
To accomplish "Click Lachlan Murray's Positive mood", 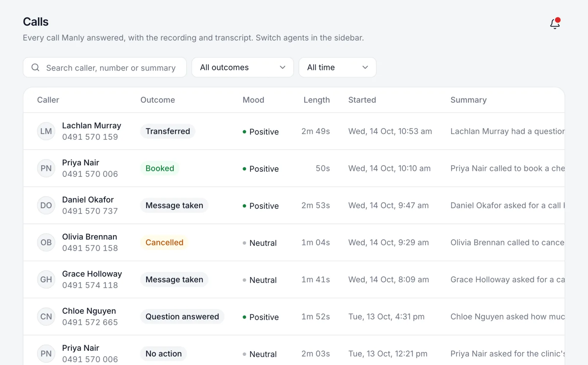I will point(261,132).
